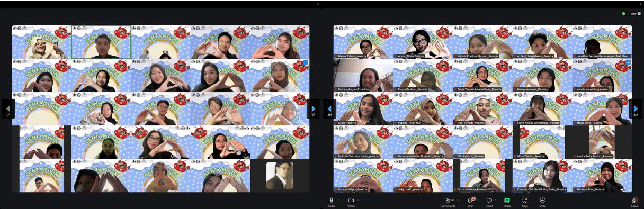
Task: Click the green Share screen icon
Action: (507, 201)
